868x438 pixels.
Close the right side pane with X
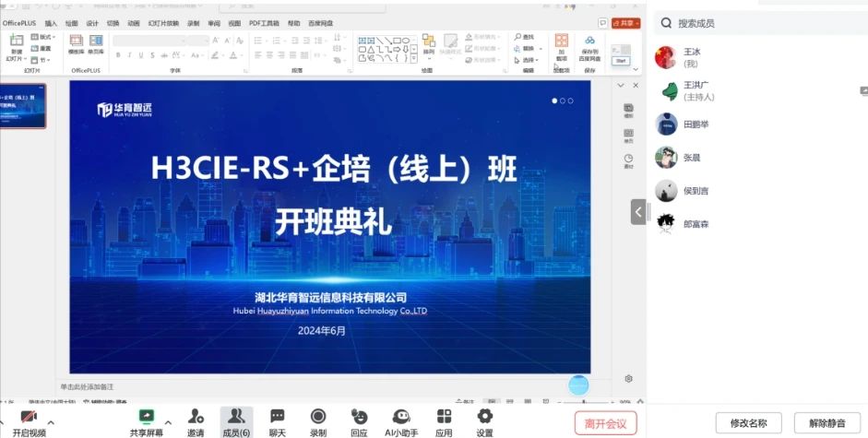click(636, 85)
